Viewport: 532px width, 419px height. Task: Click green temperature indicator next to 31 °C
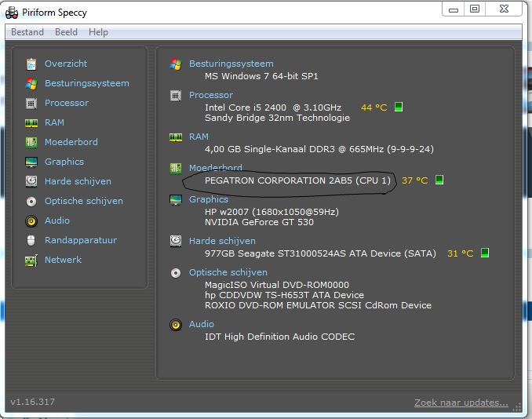(485, 253)
